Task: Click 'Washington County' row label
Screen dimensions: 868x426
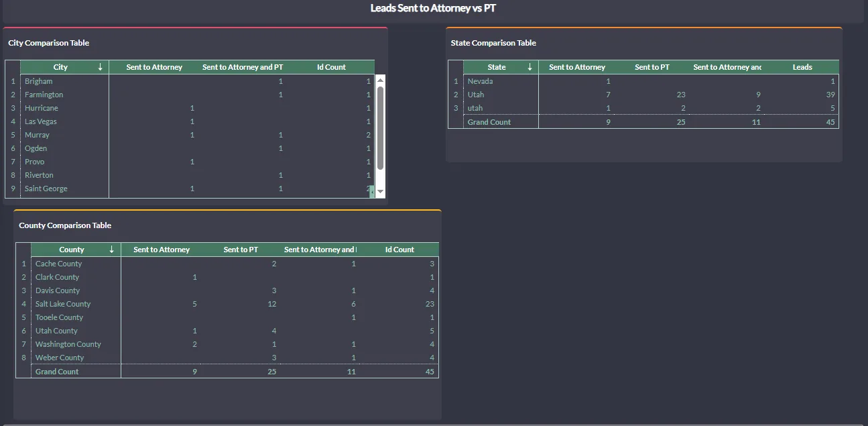Action: (x=68, y=344)
